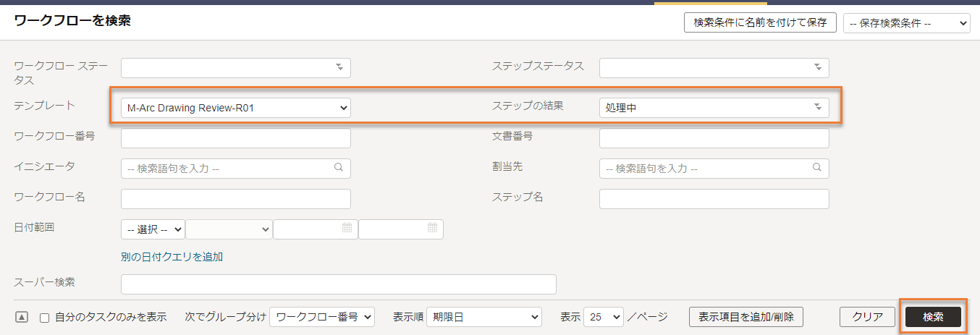980x335 pixels.
Task: Collapse the search panel with the triangle icon
Action: pyautogui.click(x=22, y=317)
